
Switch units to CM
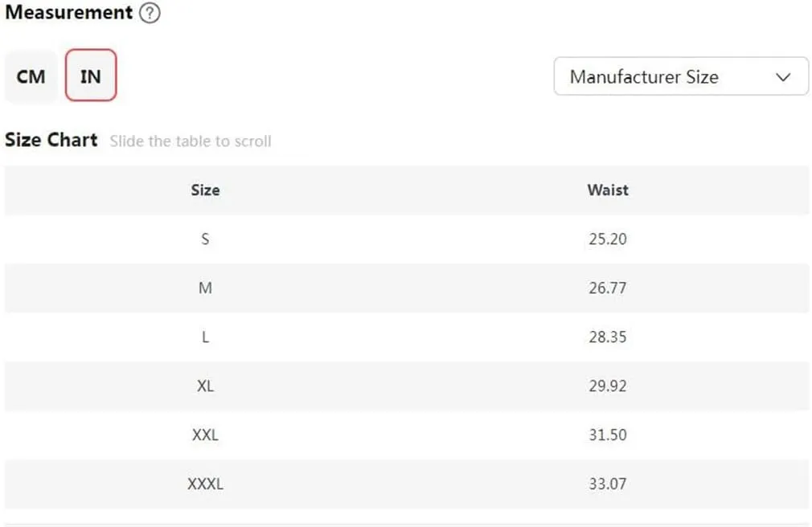pyautogui.click(x=31, y=76)
